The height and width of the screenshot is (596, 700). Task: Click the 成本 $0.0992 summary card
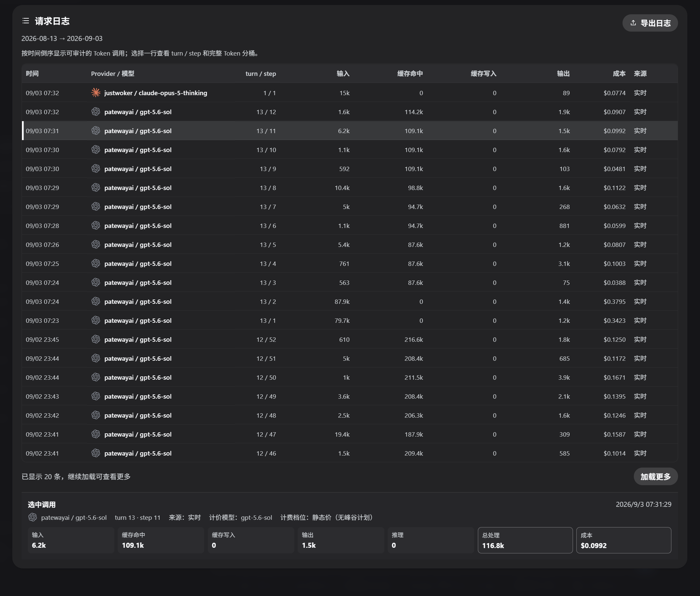click(623, 540)
